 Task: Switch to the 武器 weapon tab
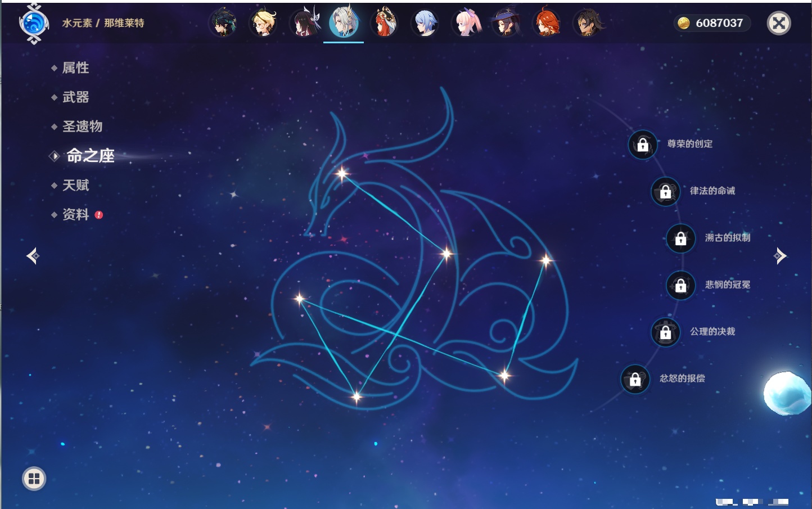(x=75, y=97)
